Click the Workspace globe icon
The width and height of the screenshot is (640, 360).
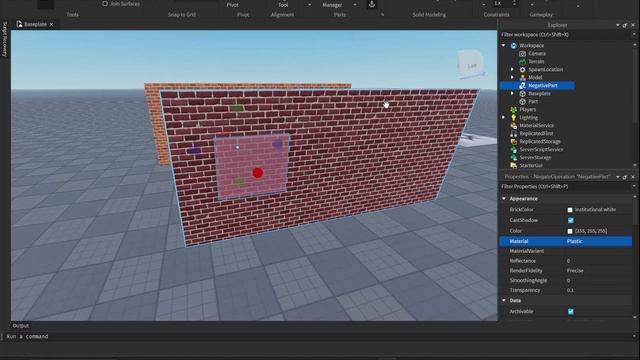[x=513, y=46]
